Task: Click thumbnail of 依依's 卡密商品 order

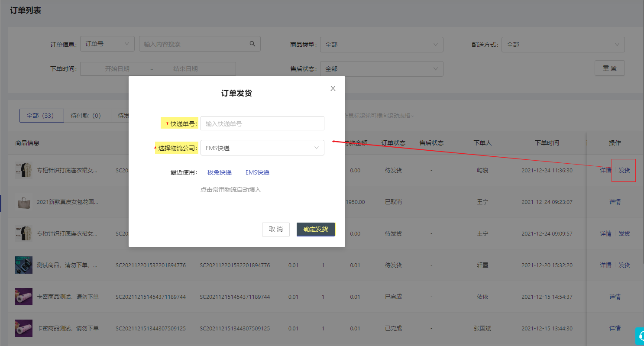Action: click(24, 297)
